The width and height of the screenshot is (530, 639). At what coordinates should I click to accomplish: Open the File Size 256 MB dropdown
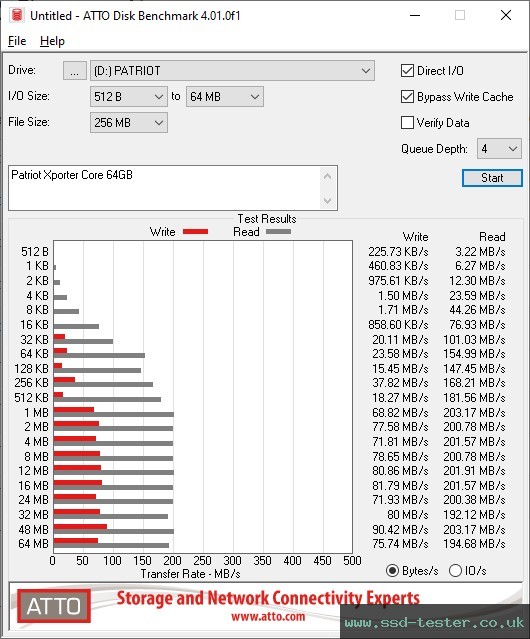[129, 123]
